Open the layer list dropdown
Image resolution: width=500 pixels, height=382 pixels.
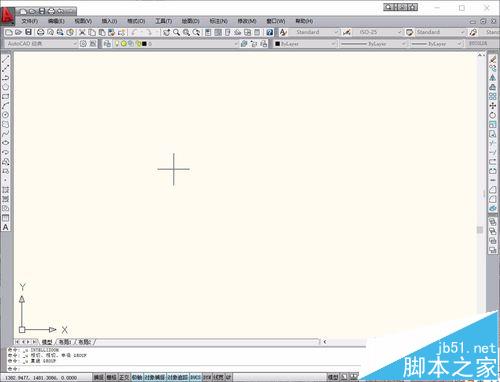pyautogui.click(x=176, y=44)
